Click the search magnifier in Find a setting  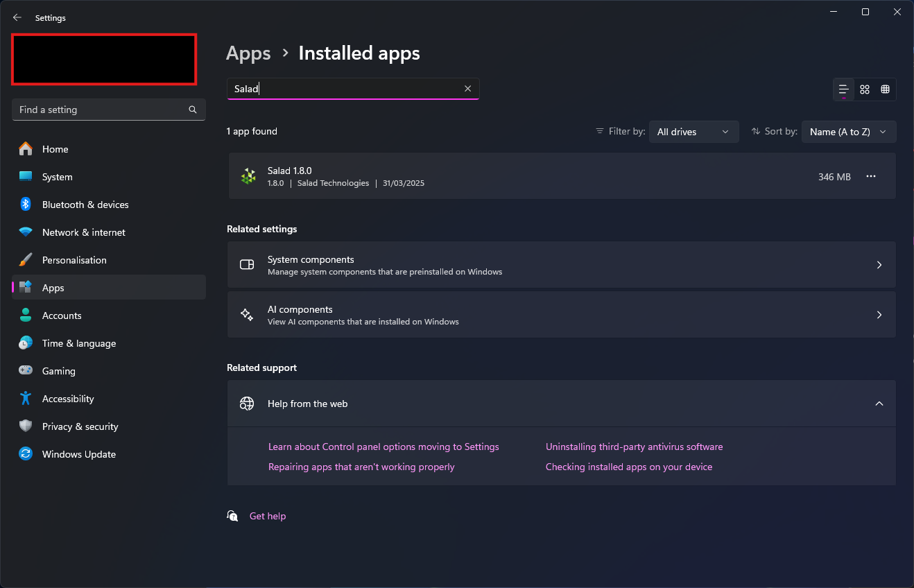[193, 110]
